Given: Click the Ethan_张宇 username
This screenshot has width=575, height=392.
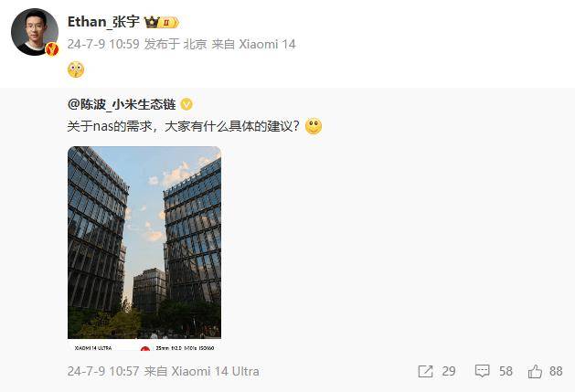Looking at the screenshot, I should point(103,22).
